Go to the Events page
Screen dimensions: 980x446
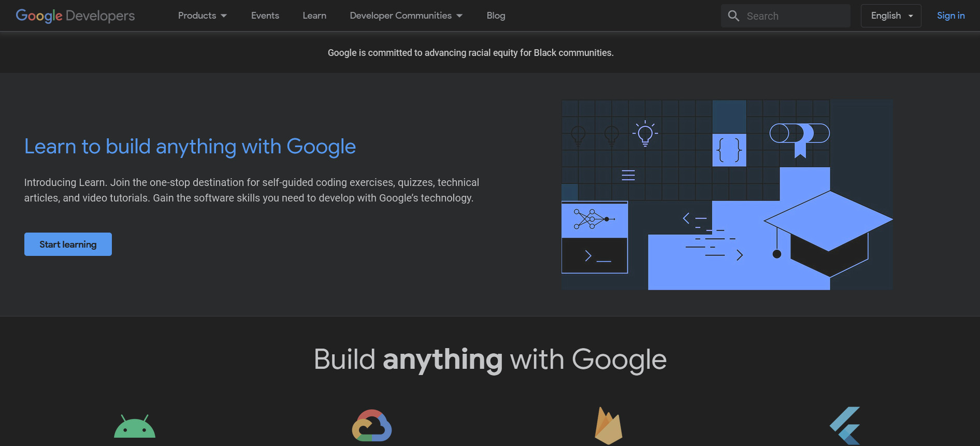265,16
